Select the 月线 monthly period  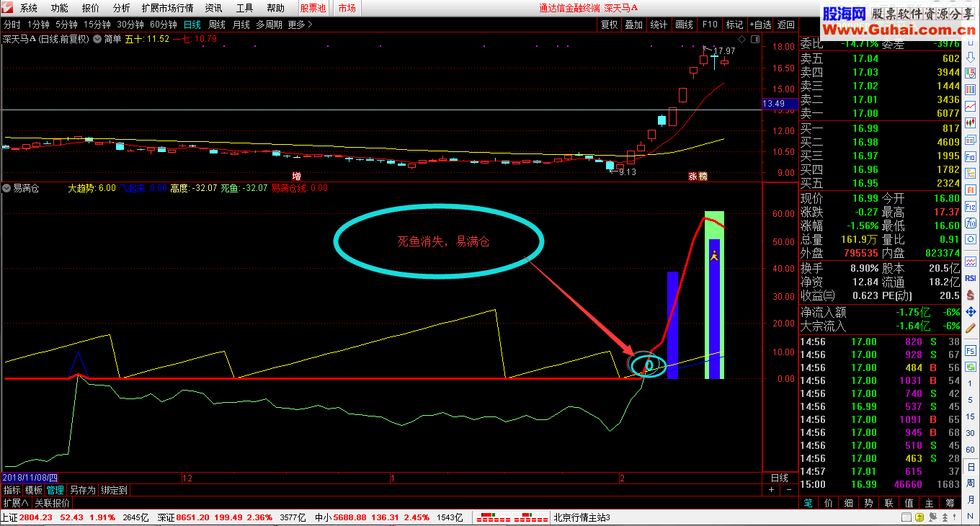[x=241, y=24]
